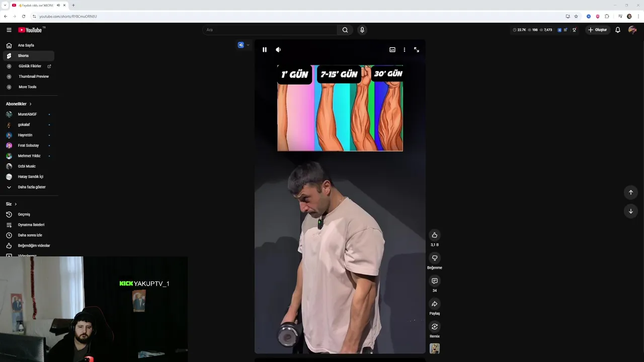Open Hatay Sandık İçi channel subscription
The width and height of the screenshot is (644, 362).
coord(29,176)
